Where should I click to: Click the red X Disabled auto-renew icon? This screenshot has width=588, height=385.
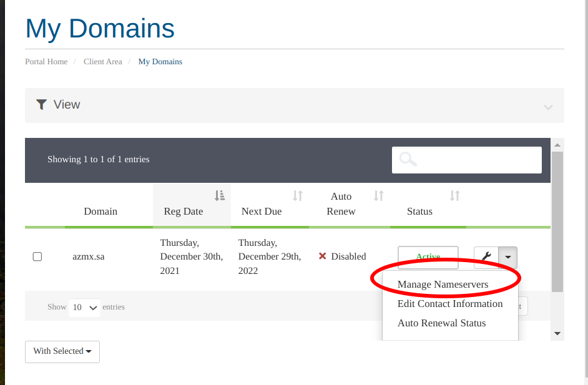[323, 256]
